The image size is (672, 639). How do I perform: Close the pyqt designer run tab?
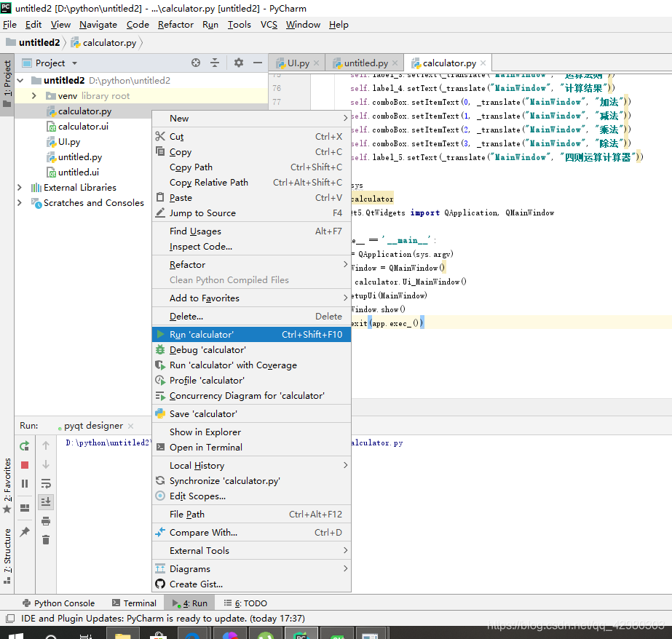(x=131, y=426)
